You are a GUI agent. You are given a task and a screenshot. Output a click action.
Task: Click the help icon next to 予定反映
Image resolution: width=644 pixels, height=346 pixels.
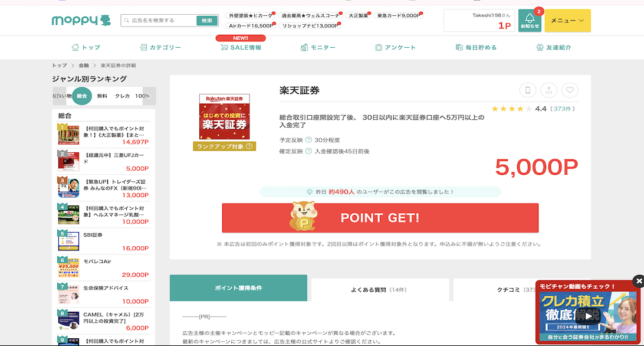coord(308,141)
